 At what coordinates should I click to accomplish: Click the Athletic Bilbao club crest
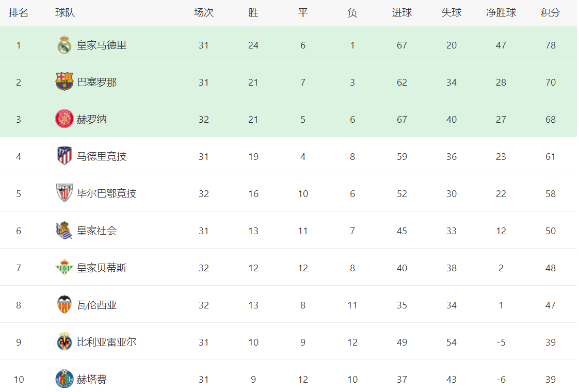click(65, 193)
